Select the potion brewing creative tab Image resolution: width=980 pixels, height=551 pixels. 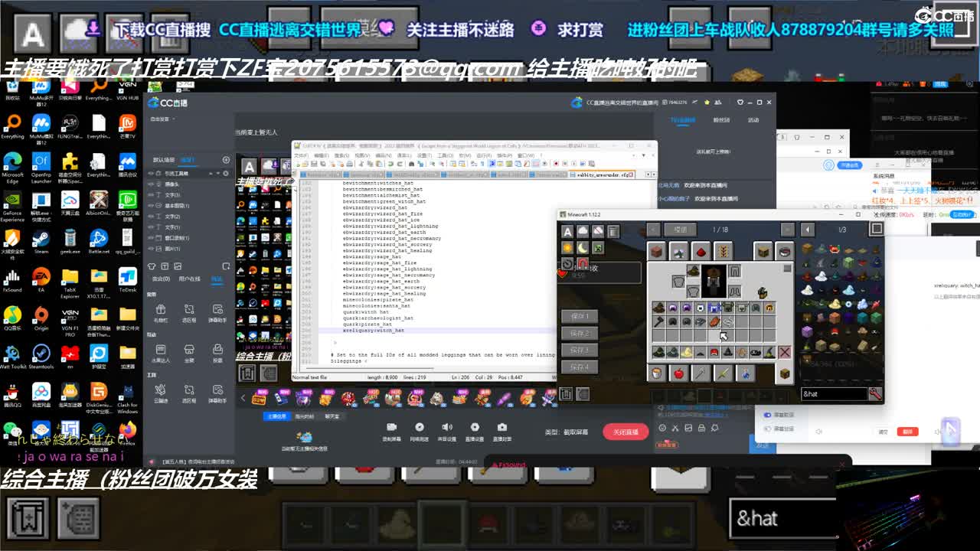point(744,373)
